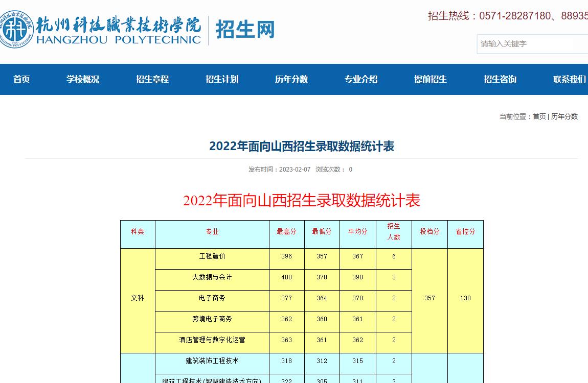This screenshot has height=383, width=588.
Task: Click the 历年分数 breadcrumb link
Action: [x=564, y=116]
